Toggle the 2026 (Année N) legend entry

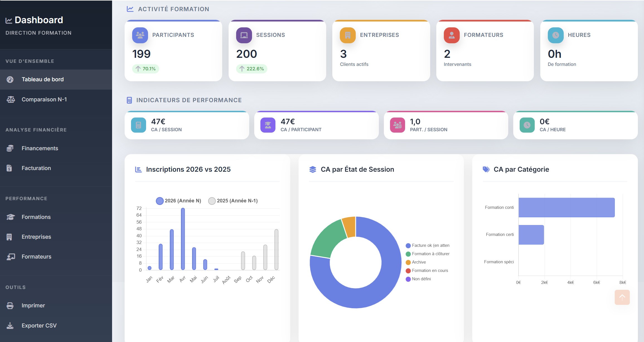point(178,201)
